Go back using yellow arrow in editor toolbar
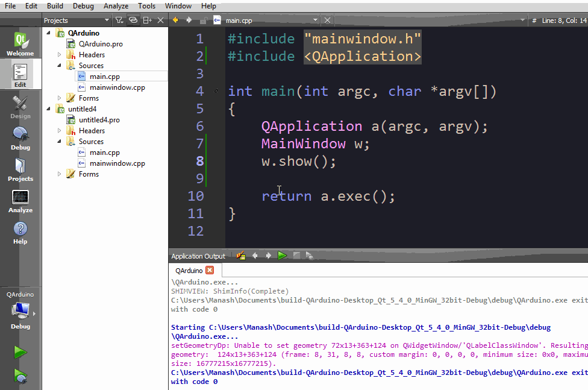The height and width of the screenshot is (390, 588). [x=176, y=20]
